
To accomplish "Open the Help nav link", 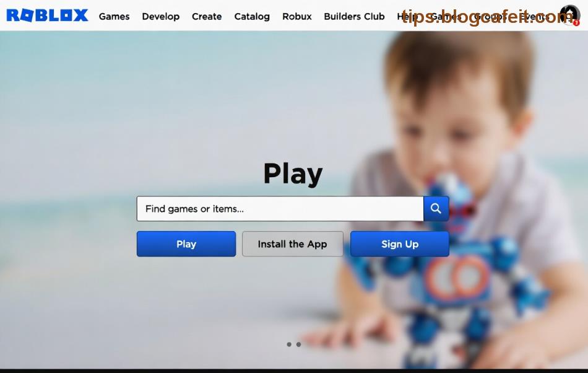I will [407, 17].
